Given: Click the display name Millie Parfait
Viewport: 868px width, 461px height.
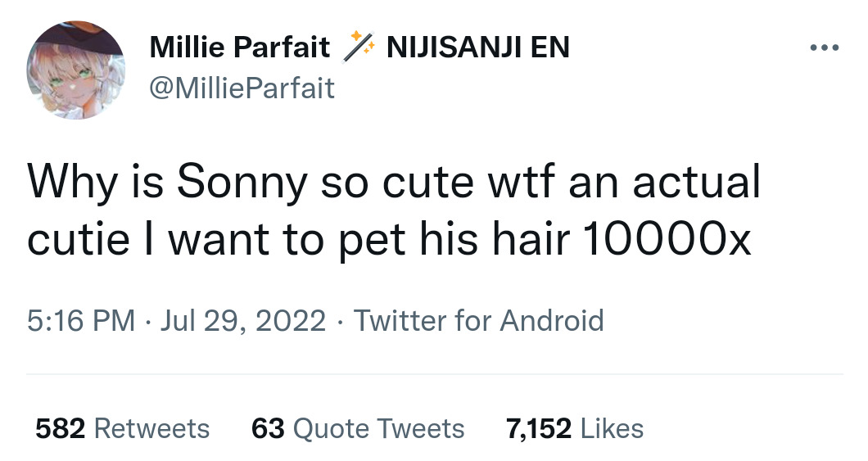Looking at the screenshot, I should pos(239,48).
